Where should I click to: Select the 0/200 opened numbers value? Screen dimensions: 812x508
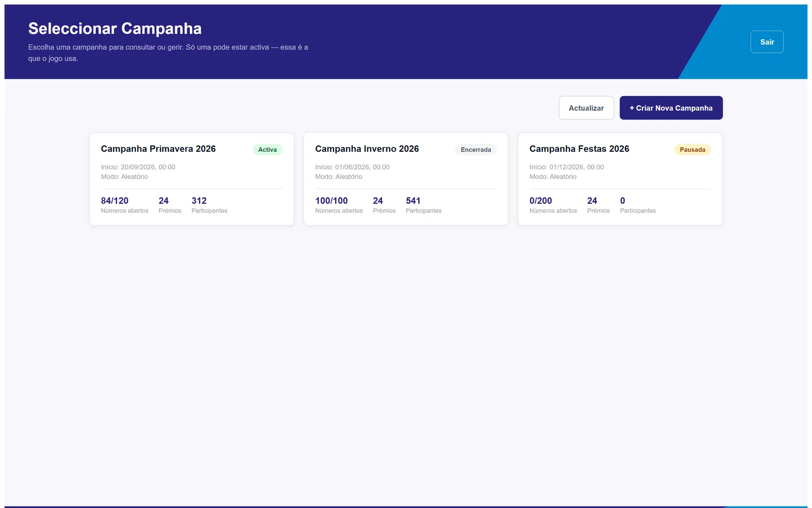(x=540, y=201)
